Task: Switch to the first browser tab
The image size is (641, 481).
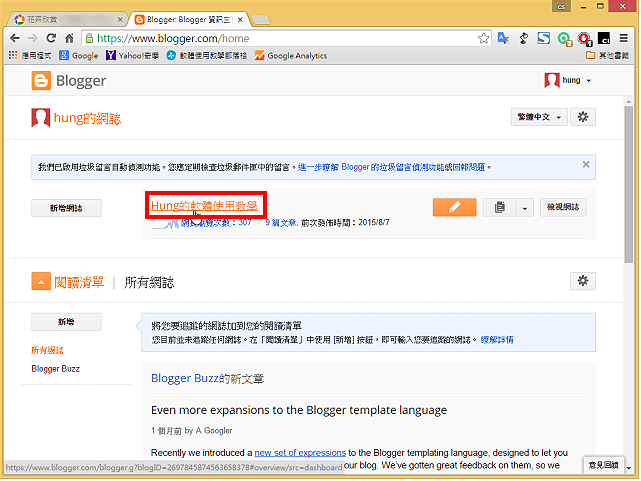Action: coord(67,19)
